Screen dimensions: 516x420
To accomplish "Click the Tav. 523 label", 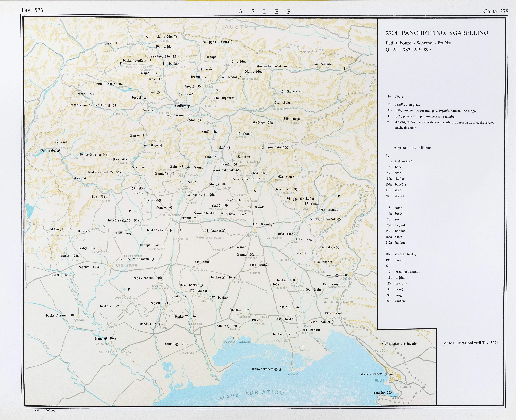I will tap(32, 10).
